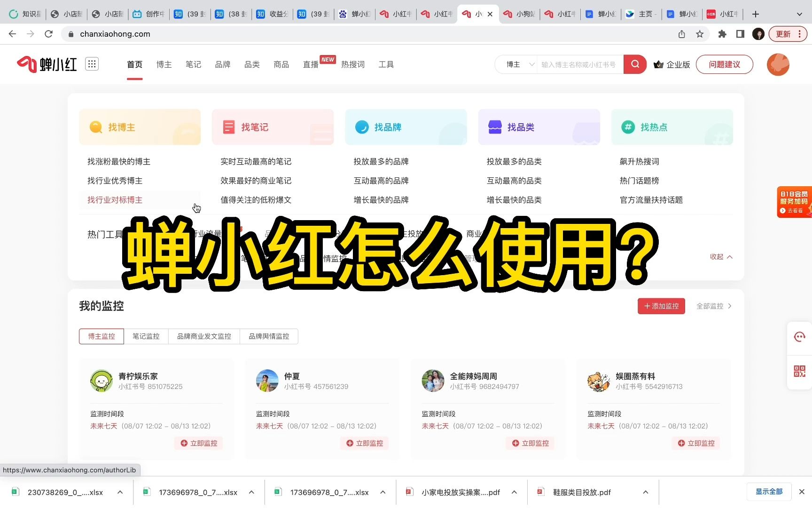The image size is (812, 508).
Task: Open 直播 navigation item
Action: (311, 64)
